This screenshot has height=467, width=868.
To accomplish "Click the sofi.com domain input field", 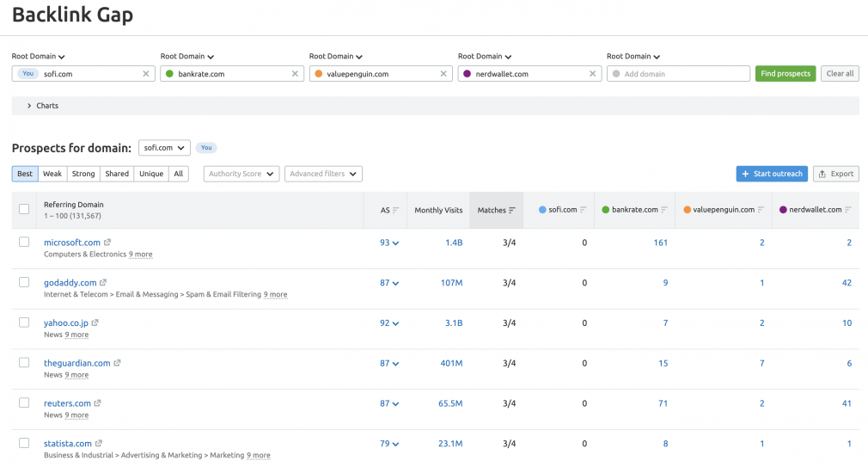I will pos(83,74).
